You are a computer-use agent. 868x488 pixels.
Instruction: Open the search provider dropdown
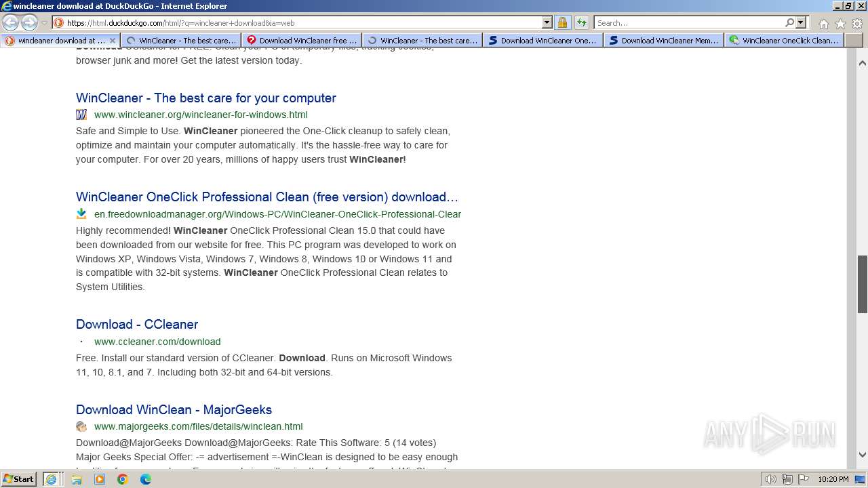point(801,23)
